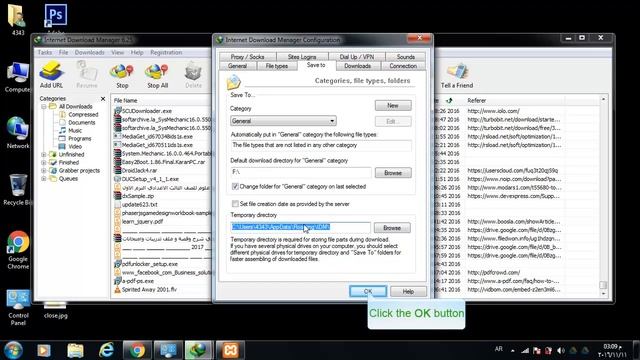Screen dimensions: 640x360
Task: Open Internet Explorer from taskbar
Action: (106, 350)
